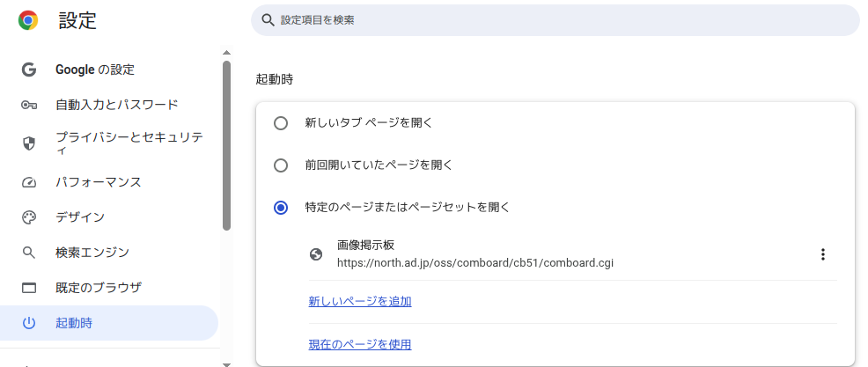Viewport: 868px width, 367px height.
Task: Open the 起動時 settings section
Action: 74,323
